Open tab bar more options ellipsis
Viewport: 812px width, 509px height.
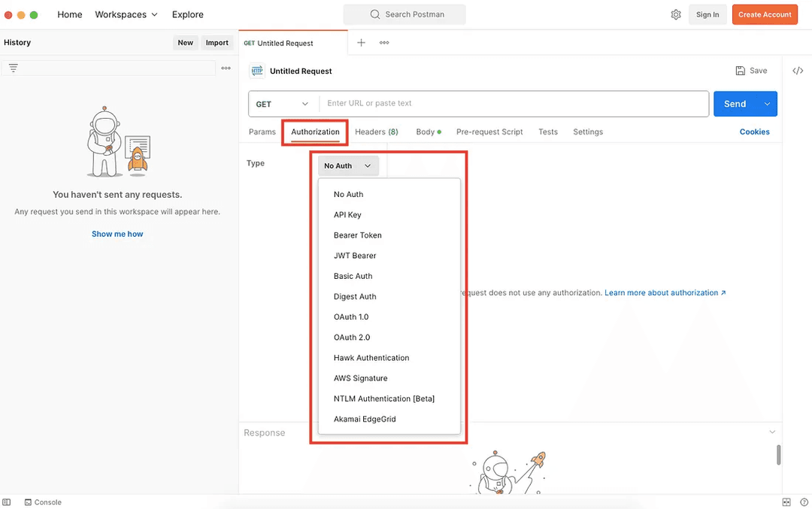[x=384, y=42]
